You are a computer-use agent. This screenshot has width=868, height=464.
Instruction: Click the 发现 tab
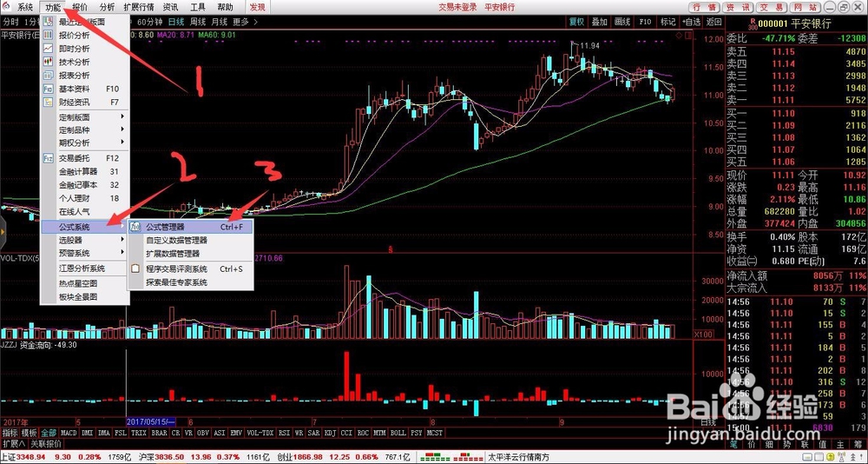(x=258, y=7)
